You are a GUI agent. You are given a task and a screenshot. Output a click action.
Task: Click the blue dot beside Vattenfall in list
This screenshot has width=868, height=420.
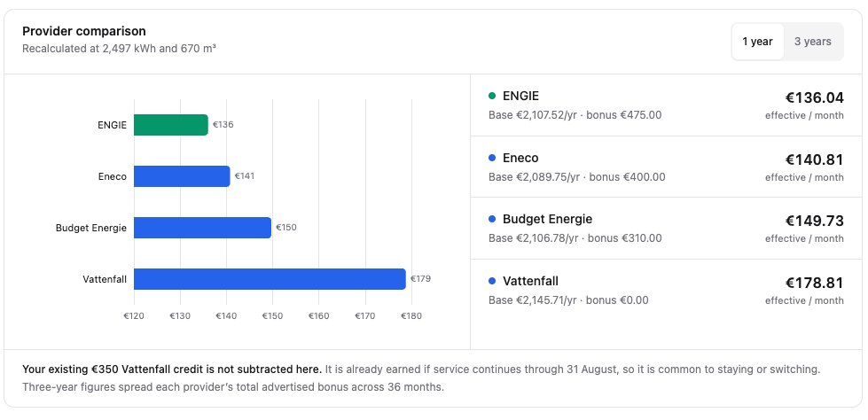coord(492,281)
